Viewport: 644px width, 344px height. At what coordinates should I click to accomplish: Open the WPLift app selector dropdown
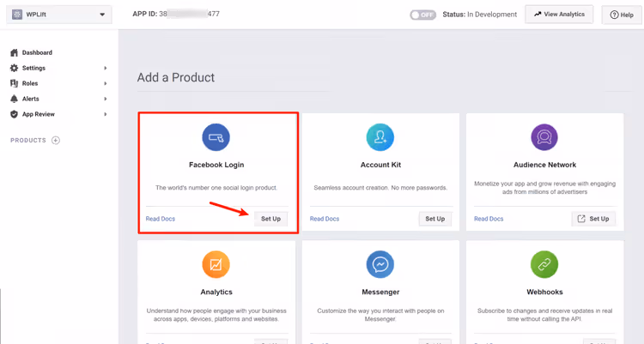(59, 15)
